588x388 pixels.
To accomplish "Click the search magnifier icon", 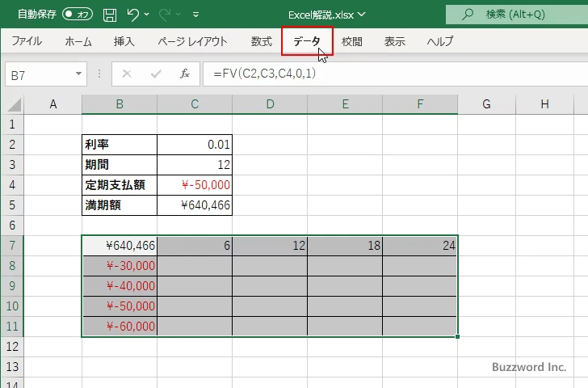I will pyautogui.click(x=466, y=14).
